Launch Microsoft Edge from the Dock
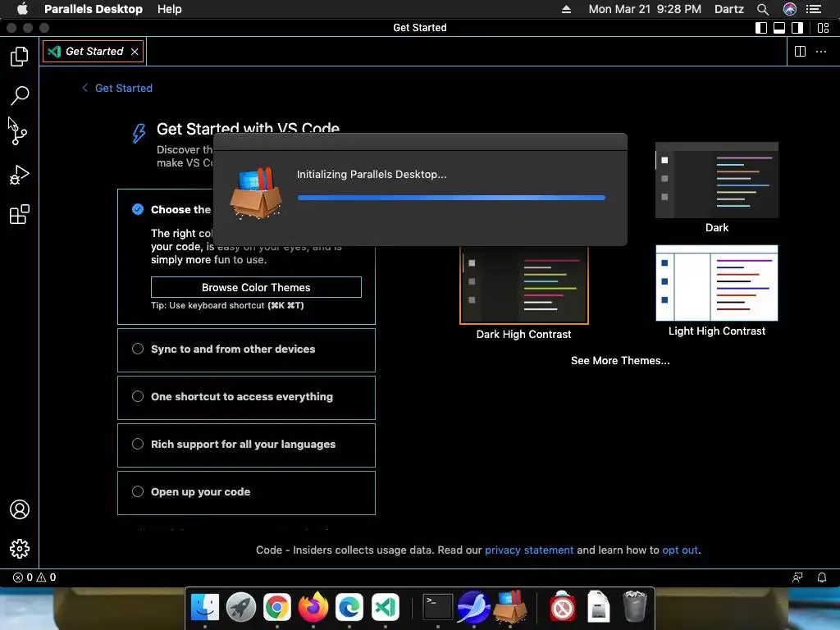Viewport: 840px width, 630px height. (x=349, y=607)
